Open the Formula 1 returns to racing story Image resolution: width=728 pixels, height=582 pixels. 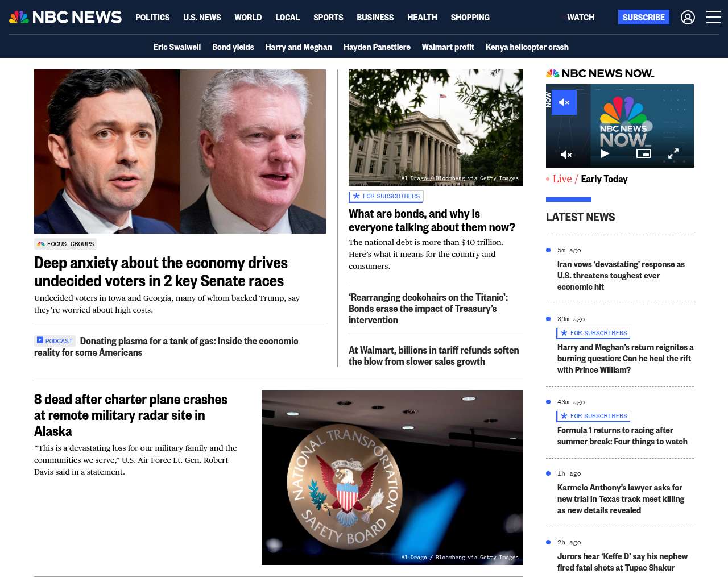pos(622,436)
